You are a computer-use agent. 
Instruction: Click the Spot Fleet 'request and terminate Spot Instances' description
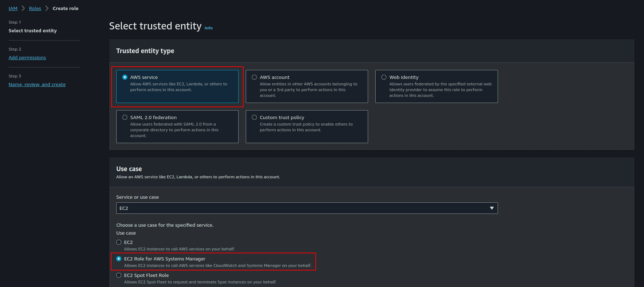tap(200, 282)
